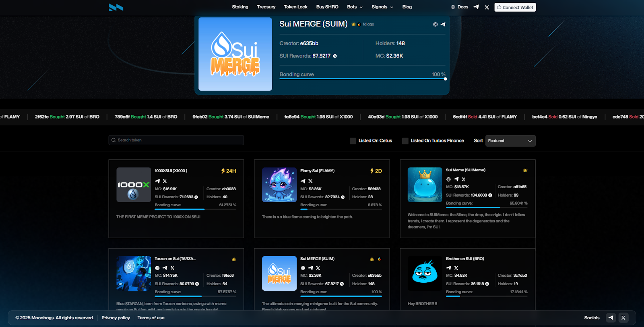Click the X button in footer Socials
The image size is (644, 327).
(x=623, y=318)
